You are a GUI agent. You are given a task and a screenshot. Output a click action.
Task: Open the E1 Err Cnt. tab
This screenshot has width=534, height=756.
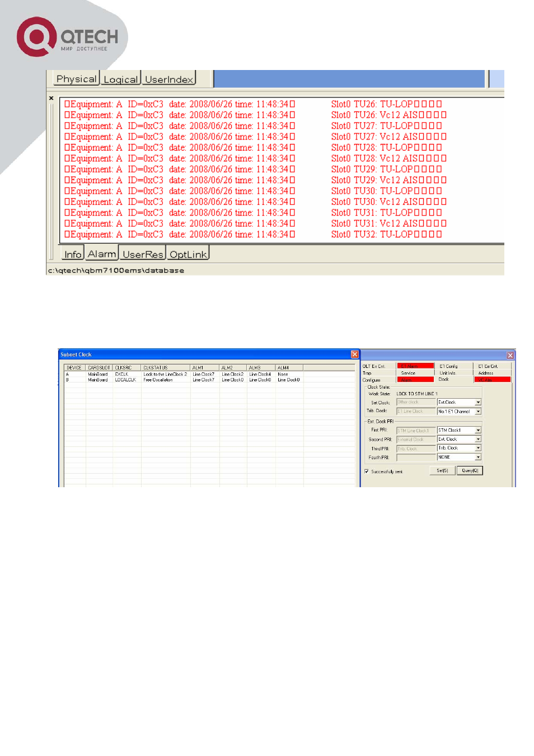pos(493,366)
